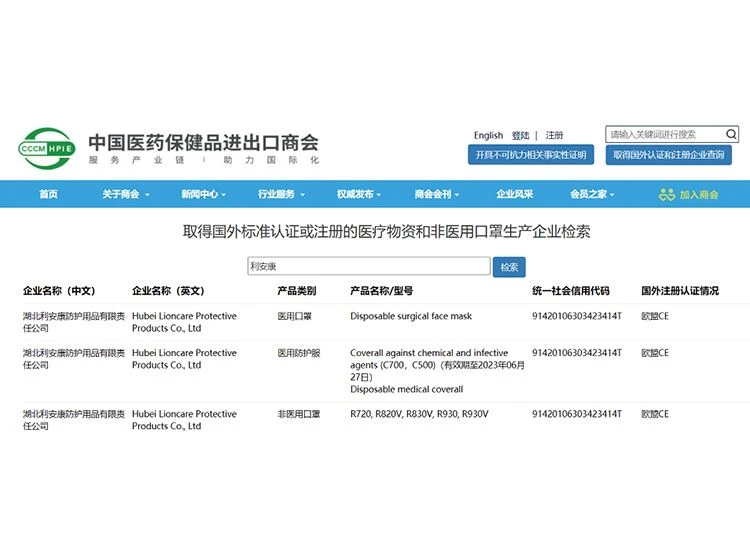Select the 医用防护服 category cell

pyautogui.click(x=299, y=353)
